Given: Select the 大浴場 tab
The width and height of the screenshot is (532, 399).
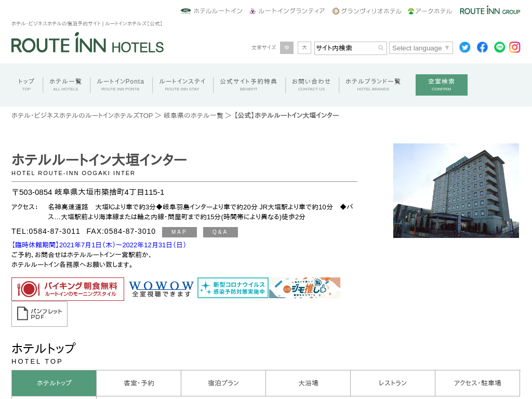Looking at the screenshot, I should point(308,383).
